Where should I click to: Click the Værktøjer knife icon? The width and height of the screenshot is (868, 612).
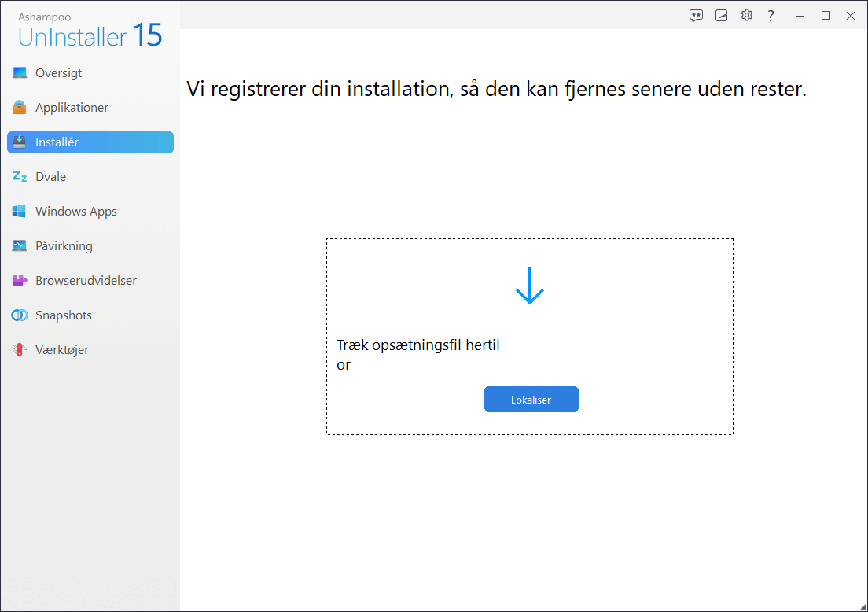tap(20, 349)
